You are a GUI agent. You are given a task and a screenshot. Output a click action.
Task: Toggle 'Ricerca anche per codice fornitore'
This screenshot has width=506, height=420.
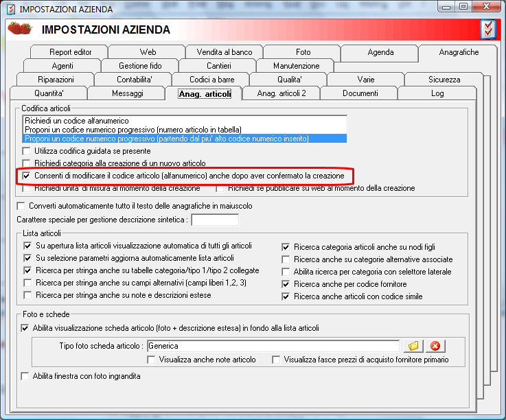click(x=286, y=284)
